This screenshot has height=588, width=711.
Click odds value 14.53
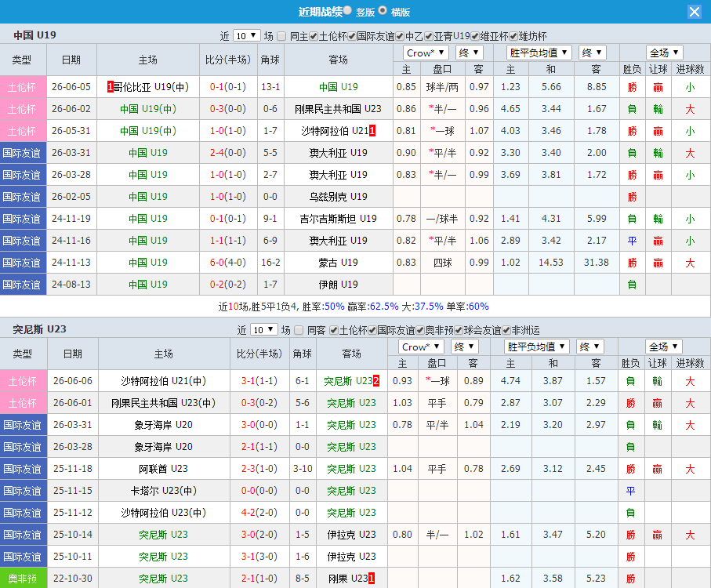point(550,263)
